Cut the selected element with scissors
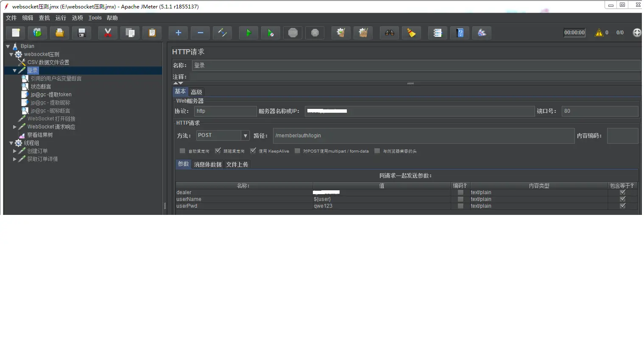Screen dimensions: 644x359 [x=108, y=33]
